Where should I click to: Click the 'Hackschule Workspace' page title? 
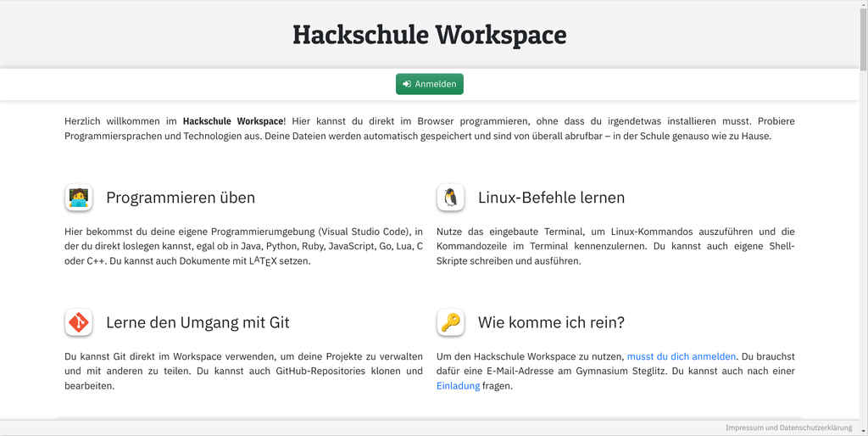[x=429, y=35]
